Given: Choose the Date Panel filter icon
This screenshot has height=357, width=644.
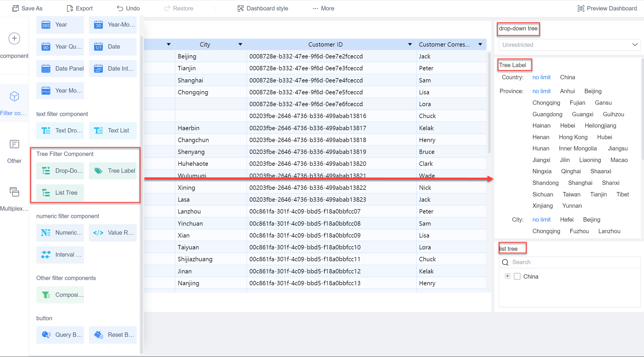Looking at the screenshot, I should pyautogui.click(x=46, y=69).
